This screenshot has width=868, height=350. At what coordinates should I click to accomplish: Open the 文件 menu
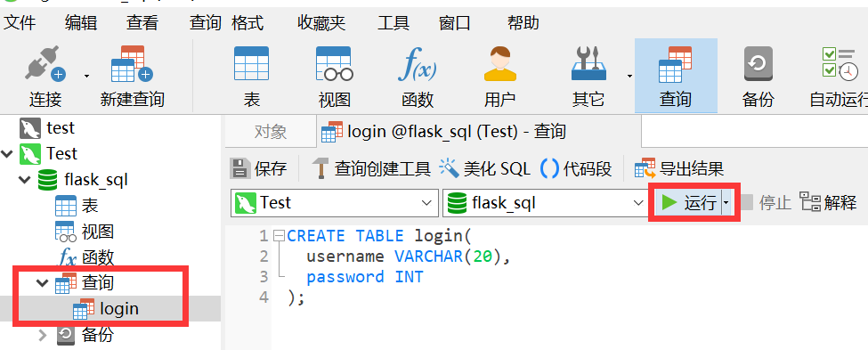pos(20,22)
